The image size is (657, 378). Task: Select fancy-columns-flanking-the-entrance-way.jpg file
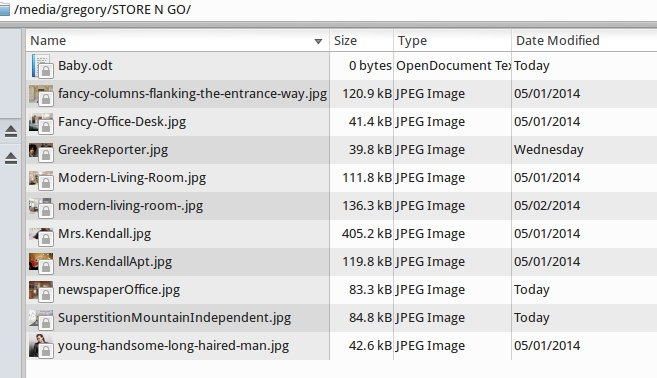[x=192, y=93]
